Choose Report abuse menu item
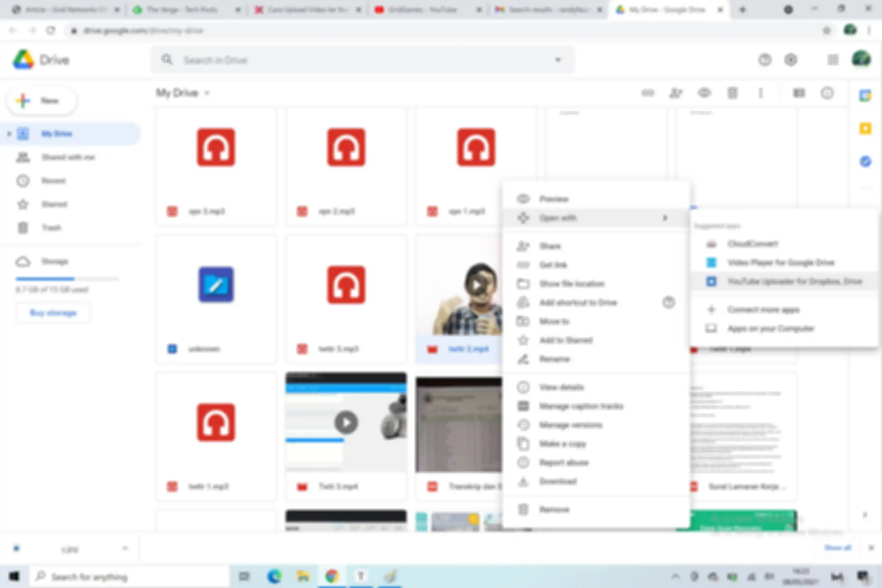The image size is (882, 588). (x=596, y=462)
